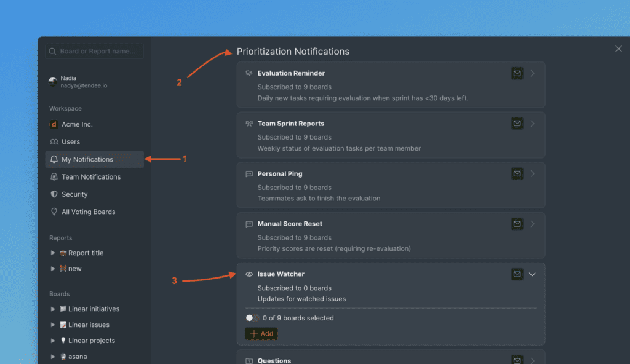Click email icon for Issue Watcher
Screen dimensions: 630x364
517,274
